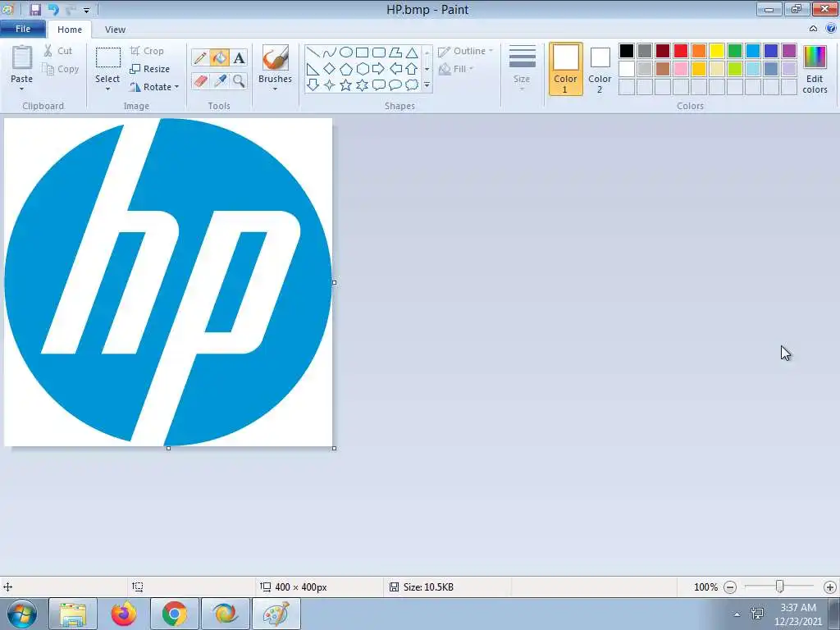Screen dimensions: 840x630
Task: Open Chrome from the taskbar
Action: point(175,614)
